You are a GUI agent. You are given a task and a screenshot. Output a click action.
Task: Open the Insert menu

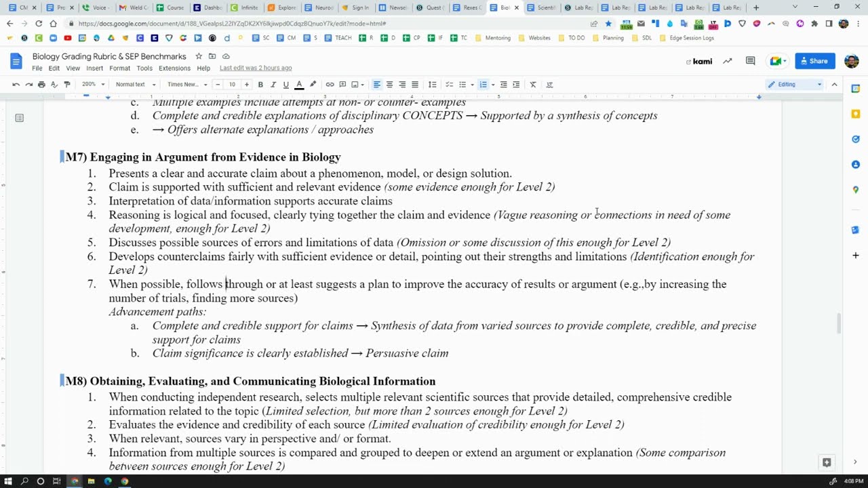point(95,68)
